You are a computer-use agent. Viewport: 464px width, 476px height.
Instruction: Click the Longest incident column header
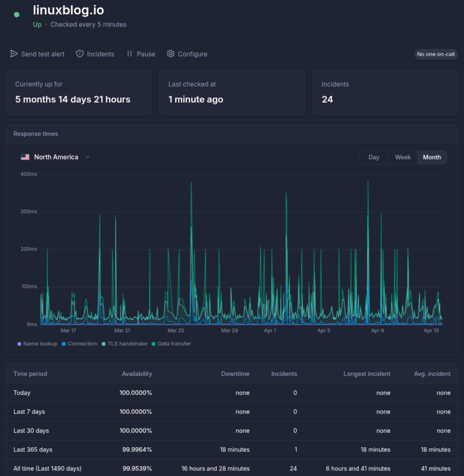367,374
